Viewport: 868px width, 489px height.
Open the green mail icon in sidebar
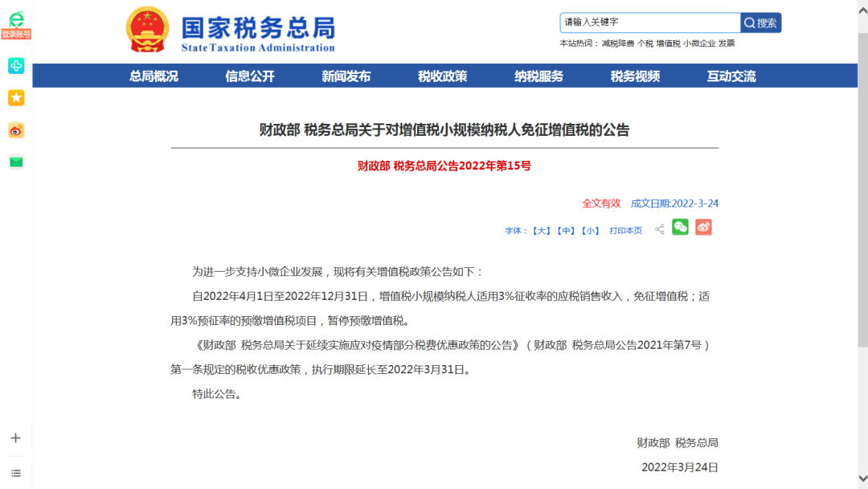point(16,162)
